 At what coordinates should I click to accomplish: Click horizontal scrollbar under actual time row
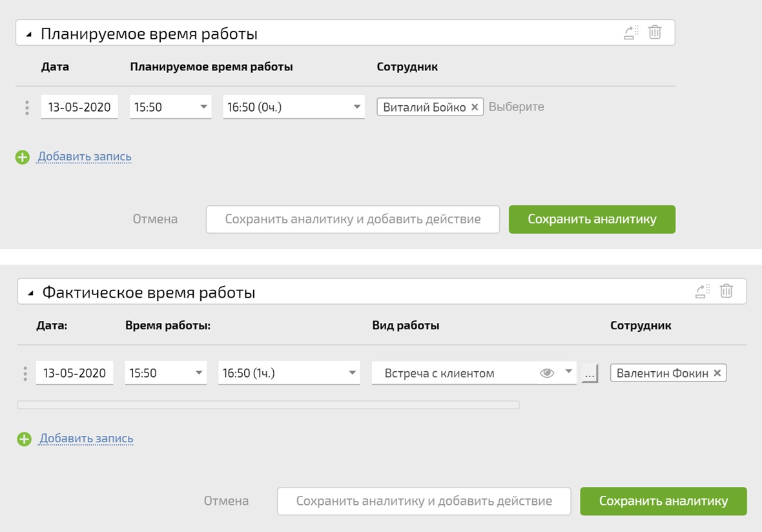pos(268,405)
